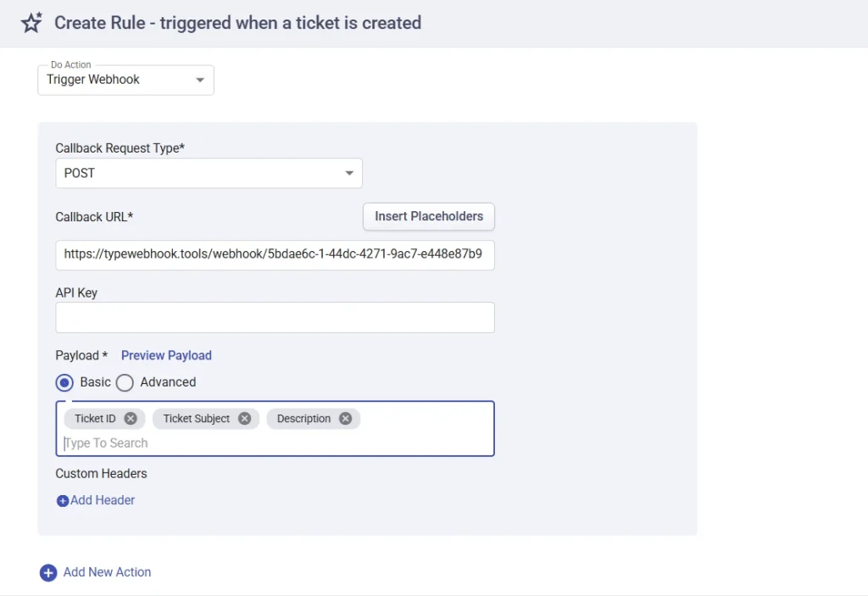Click the plus icon beside Add Header
Screen dimensions: 868x596
[62, 501]
